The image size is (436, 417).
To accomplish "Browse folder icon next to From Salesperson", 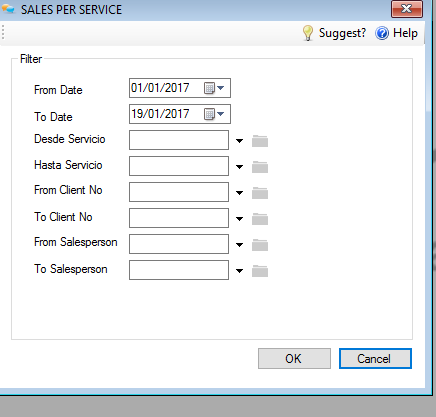I will (260, 245).
